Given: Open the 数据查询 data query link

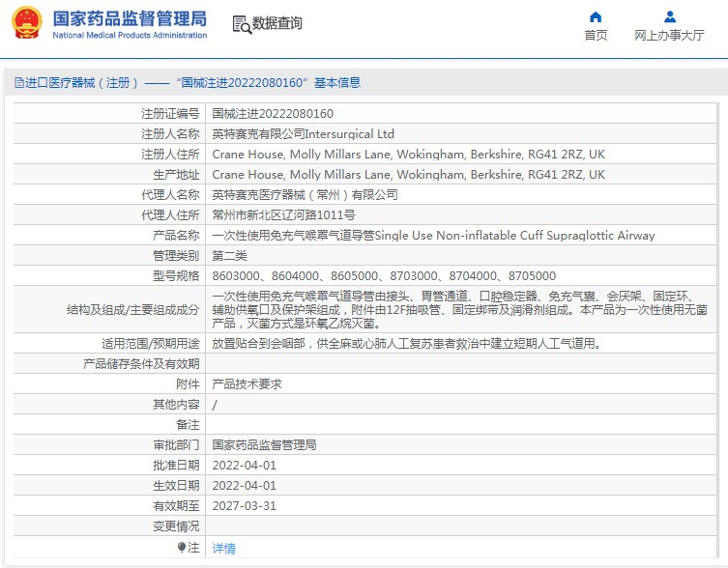Looking at the screenshot, I should (x=277, y=23).
